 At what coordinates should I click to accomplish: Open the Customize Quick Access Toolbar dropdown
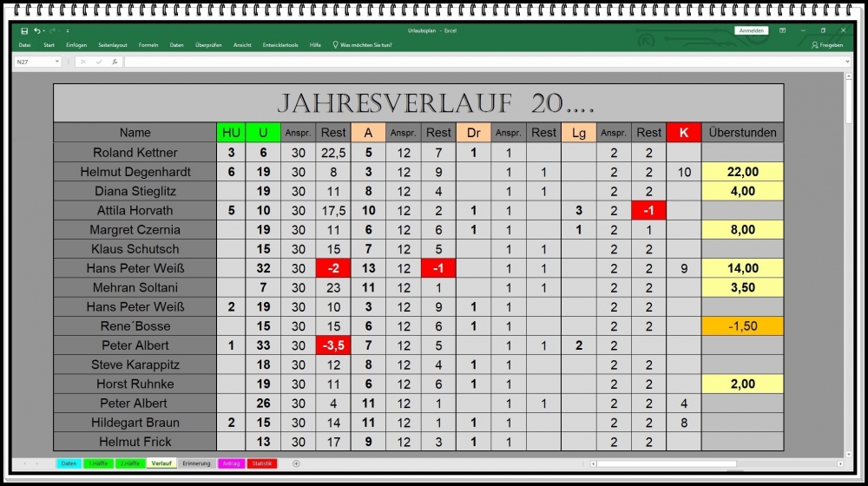click(x=66, y=30)
